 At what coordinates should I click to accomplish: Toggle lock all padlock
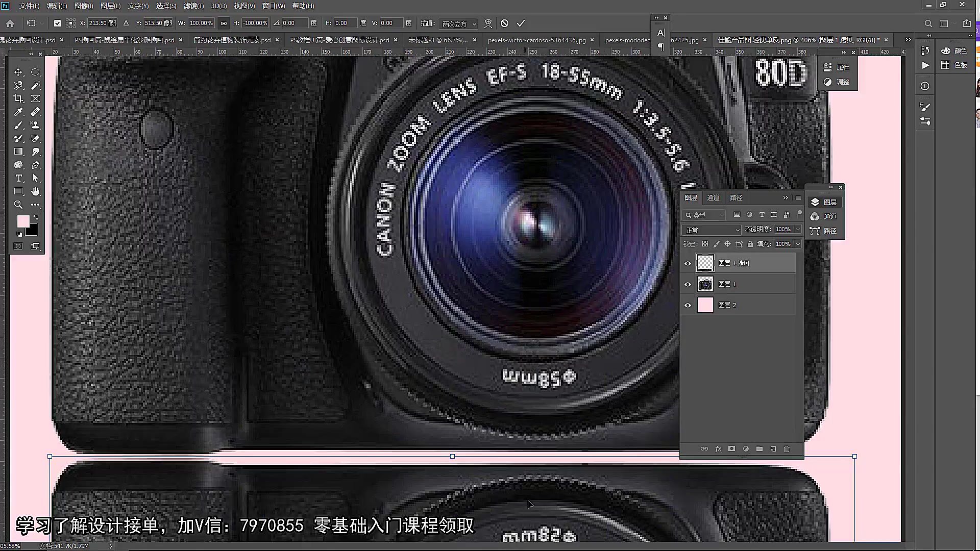click(x=750, y=244)
